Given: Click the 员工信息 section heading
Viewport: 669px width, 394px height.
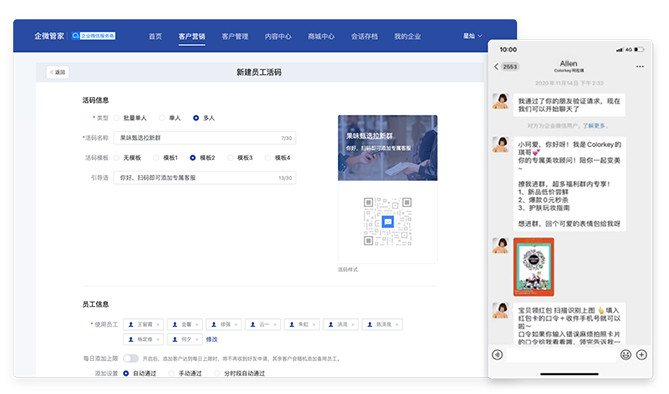Looking at the screenshot, I should (x=96, y=304).
